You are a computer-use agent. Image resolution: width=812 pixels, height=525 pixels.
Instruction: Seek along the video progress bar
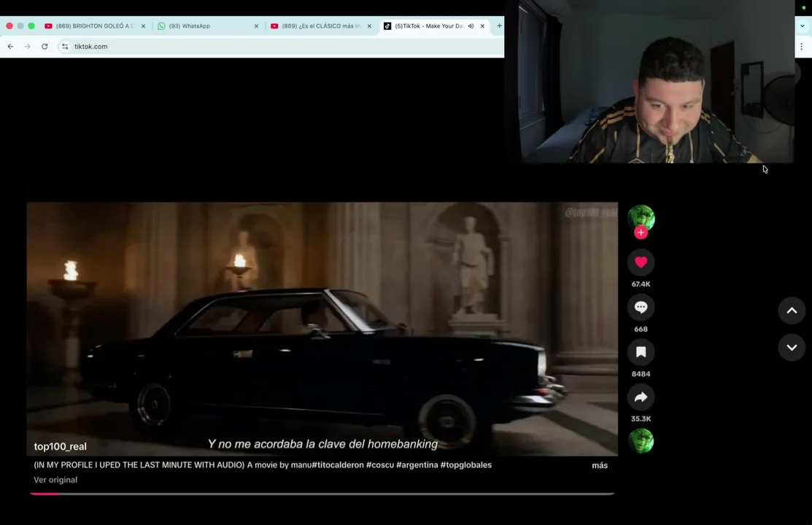pos(322,494)
